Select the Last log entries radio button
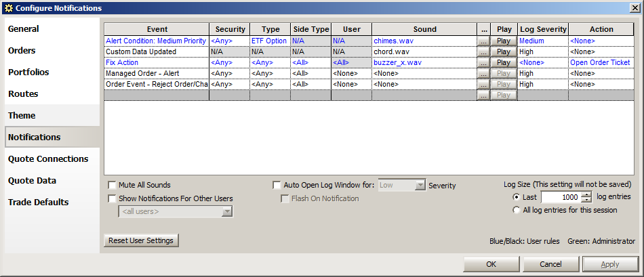 517,197
